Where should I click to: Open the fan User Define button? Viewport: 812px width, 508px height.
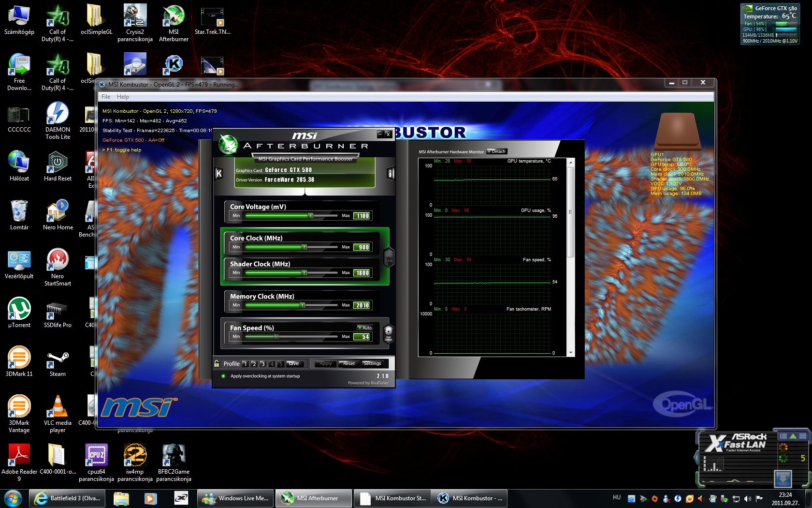coord(388,333)
